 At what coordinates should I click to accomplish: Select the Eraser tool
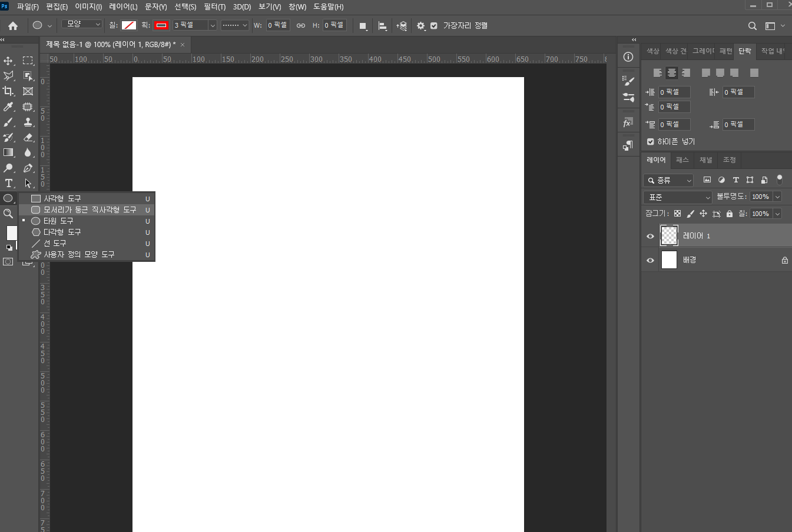pyautogui.click(x=28, y=137)
